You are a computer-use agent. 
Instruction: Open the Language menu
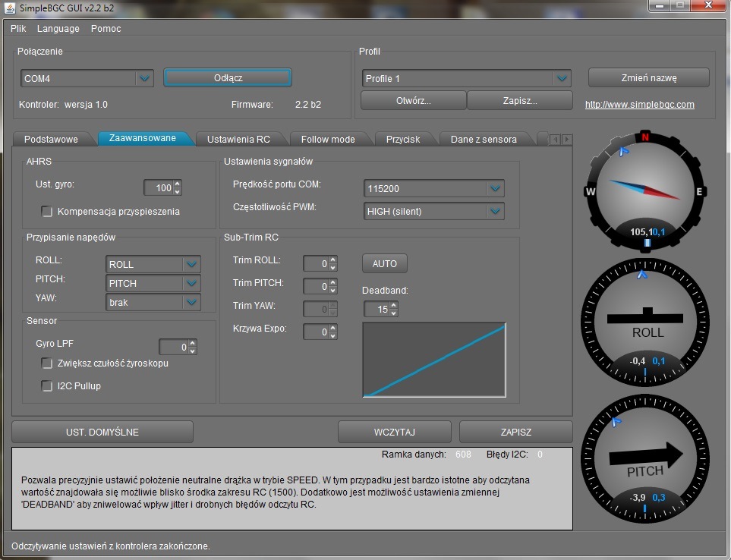point(58,29)
